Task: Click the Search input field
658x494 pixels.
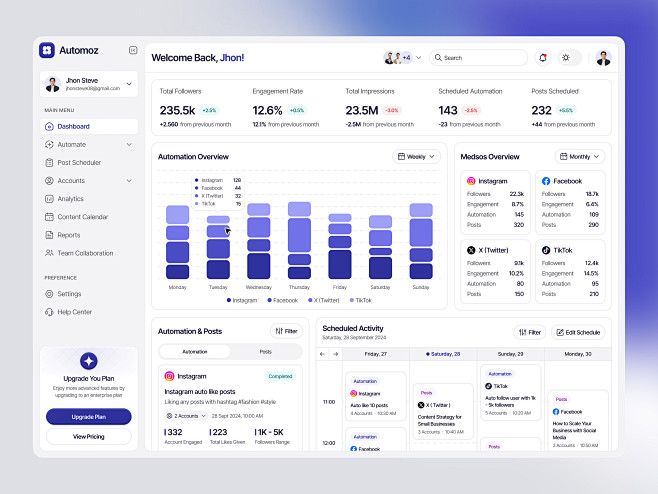Action: 480,58
